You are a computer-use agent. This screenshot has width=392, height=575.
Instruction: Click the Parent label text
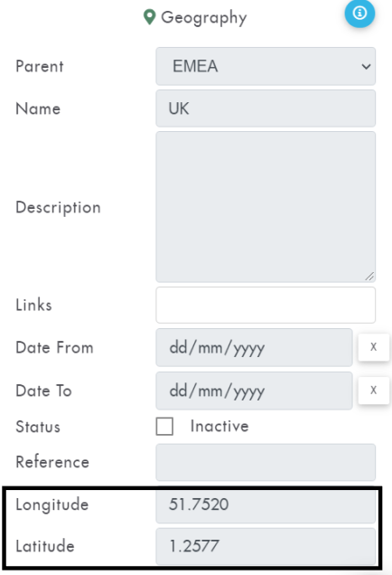coord(40,66)
